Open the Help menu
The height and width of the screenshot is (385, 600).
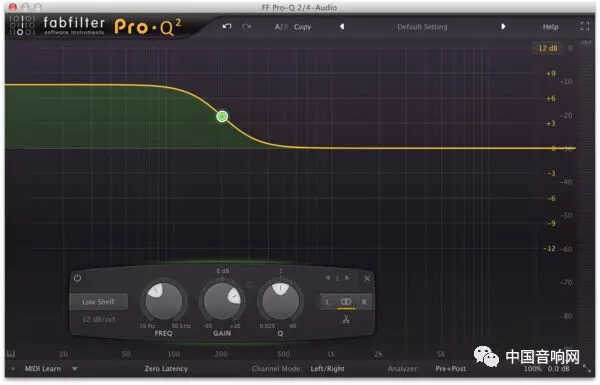pos(550,27)
